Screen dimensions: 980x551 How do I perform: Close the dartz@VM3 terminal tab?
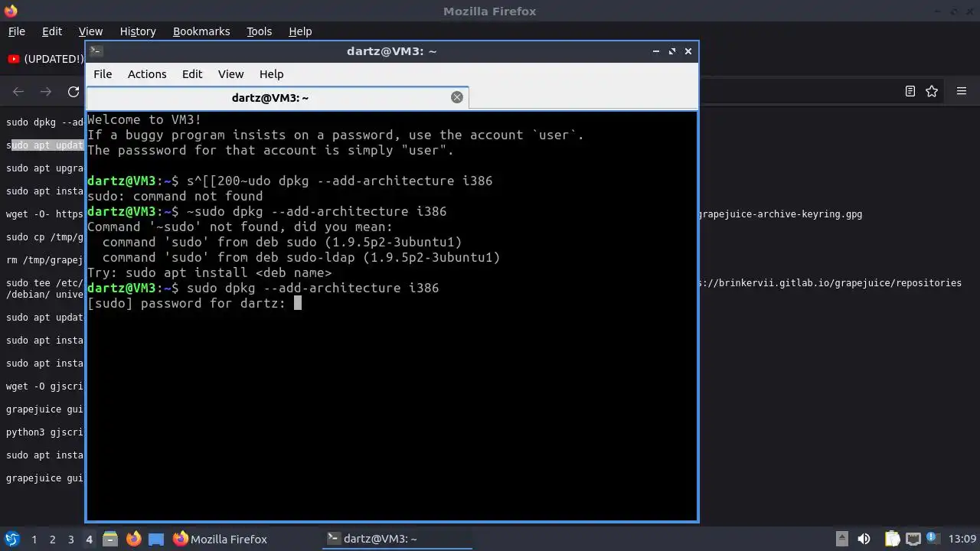tap(457, 97)
